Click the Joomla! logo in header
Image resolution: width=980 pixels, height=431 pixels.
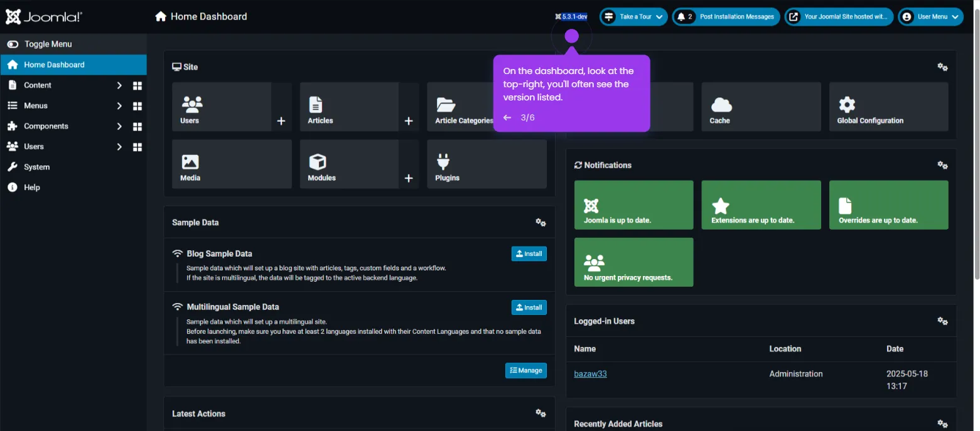(44, 17)
